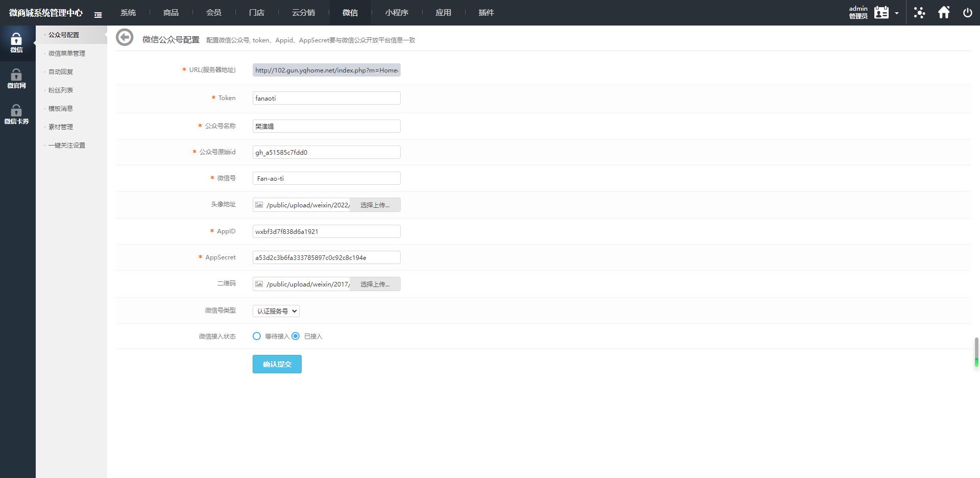Viewport: 980px width, 478px height.
Task: Click the 公众号名称 input field
Action: 327,126
